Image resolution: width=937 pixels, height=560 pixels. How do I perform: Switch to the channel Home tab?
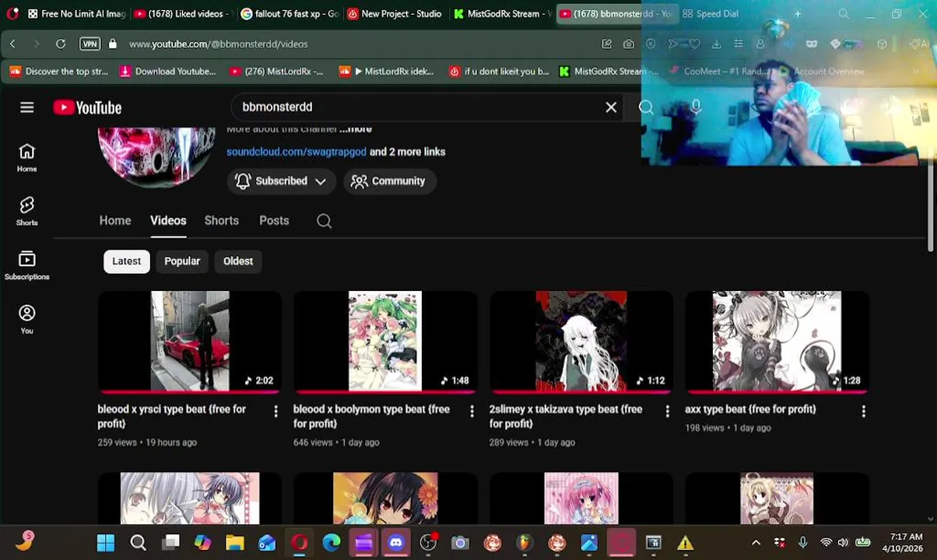115,221
